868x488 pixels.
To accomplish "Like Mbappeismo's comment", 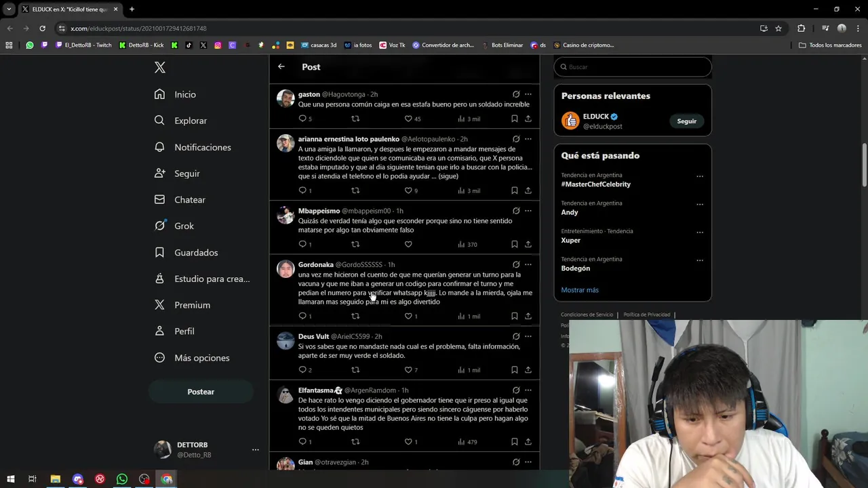I will pos(408,244).
